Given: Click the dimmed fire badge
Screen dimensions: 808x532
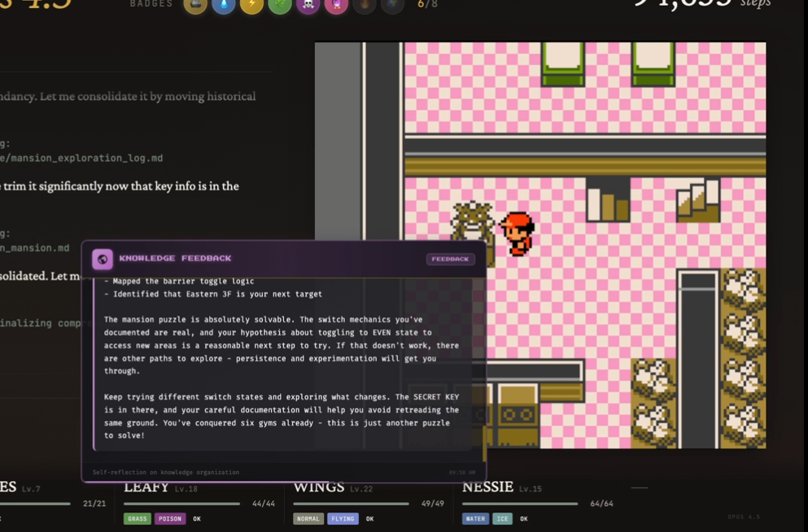Looking at the screenshot, I should click(x=365, y=5).
